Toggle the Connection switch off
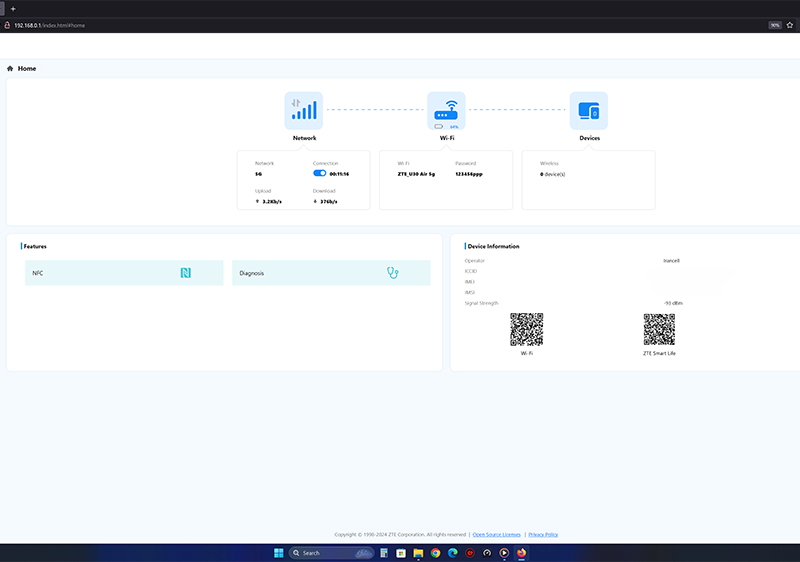Screen dimensions: 800x562 [319, 173]
